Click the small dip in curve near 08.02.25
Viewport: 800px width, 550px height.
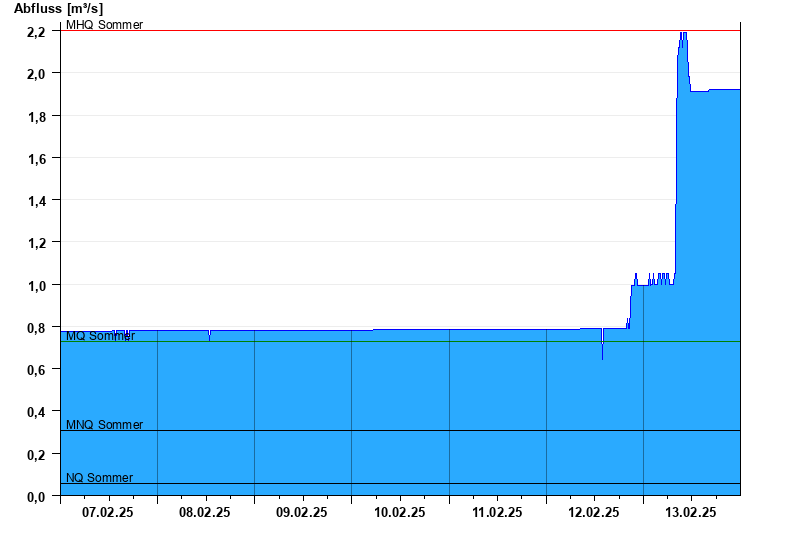coord(209,337)
